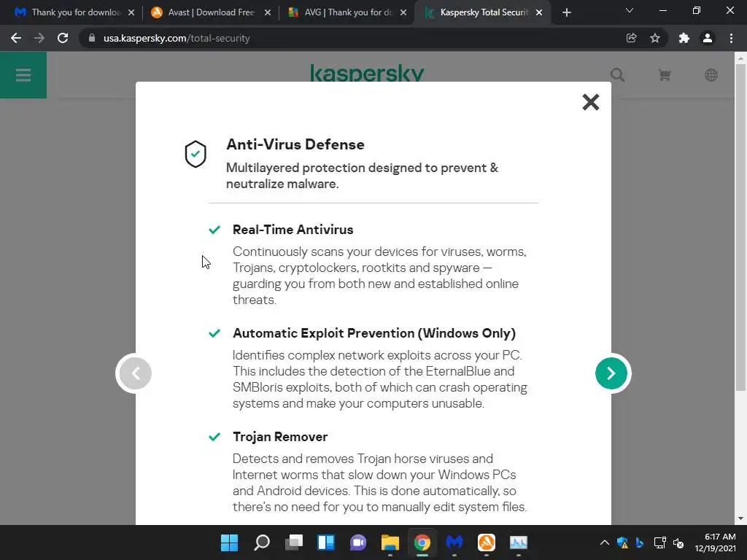Viewport: 747px width, 560px height.
Task: Bookmark this page with star icon
Action: pos(655,38)
